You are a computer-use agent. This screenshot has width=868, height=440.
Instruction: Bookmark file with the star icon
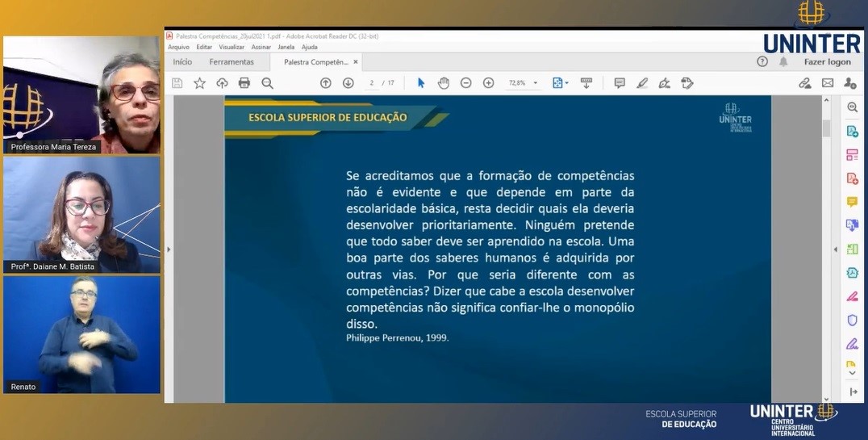(x=199, y=83)
